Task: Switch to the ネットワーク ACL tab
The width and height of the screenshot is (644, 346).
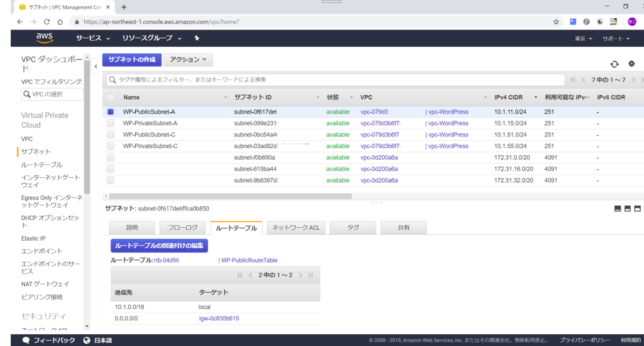Action: coord(296,228)
